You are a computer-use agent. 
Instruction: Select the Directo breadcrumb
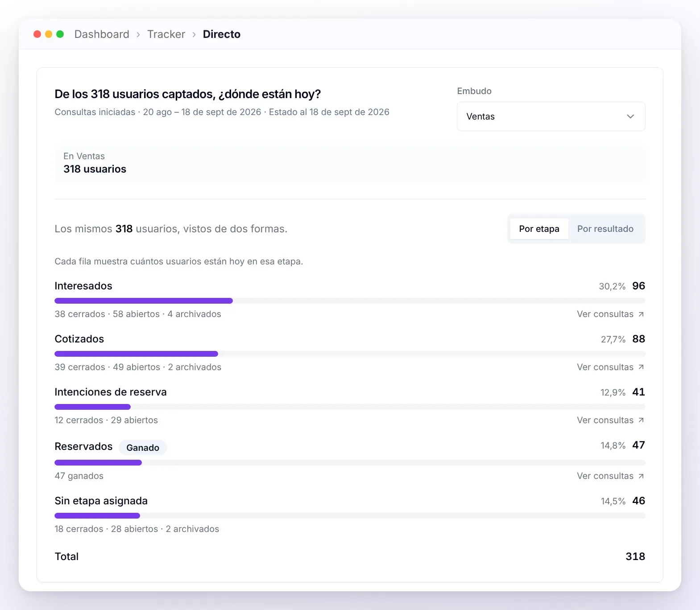[x=222, y=34]
